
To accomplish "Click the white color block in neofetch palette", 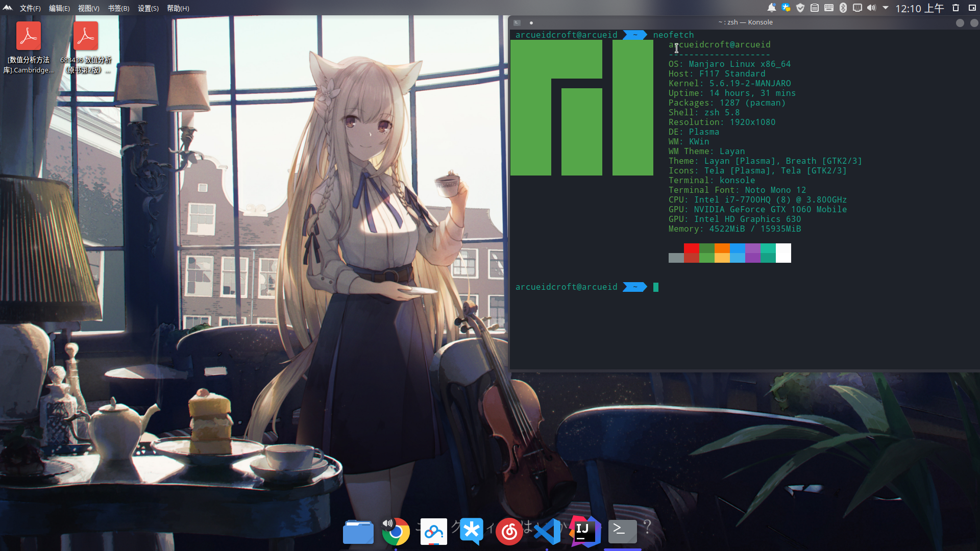I will pos(783,253).
